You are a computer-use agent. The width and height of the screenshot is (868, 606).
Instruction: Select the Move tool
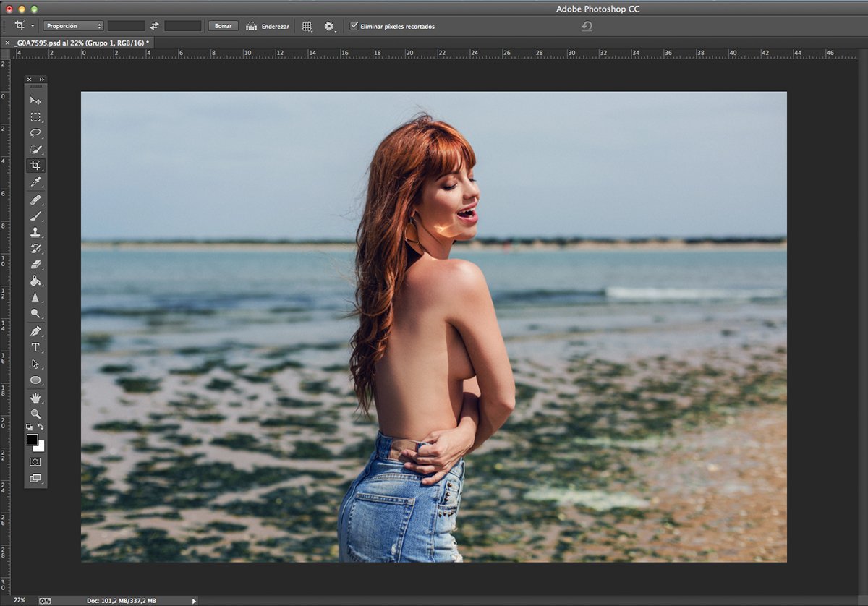(x=35, y=101)
